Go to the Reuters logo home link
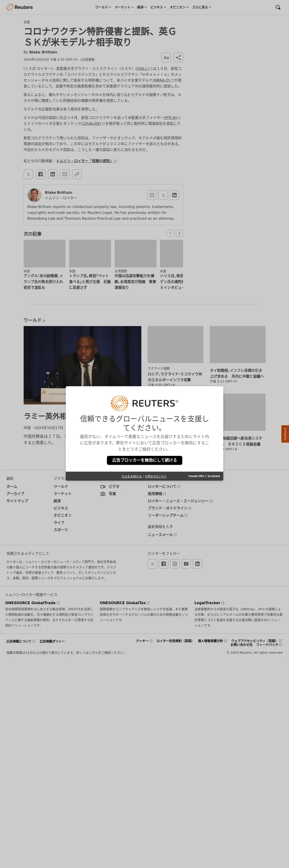 (20, 7)
